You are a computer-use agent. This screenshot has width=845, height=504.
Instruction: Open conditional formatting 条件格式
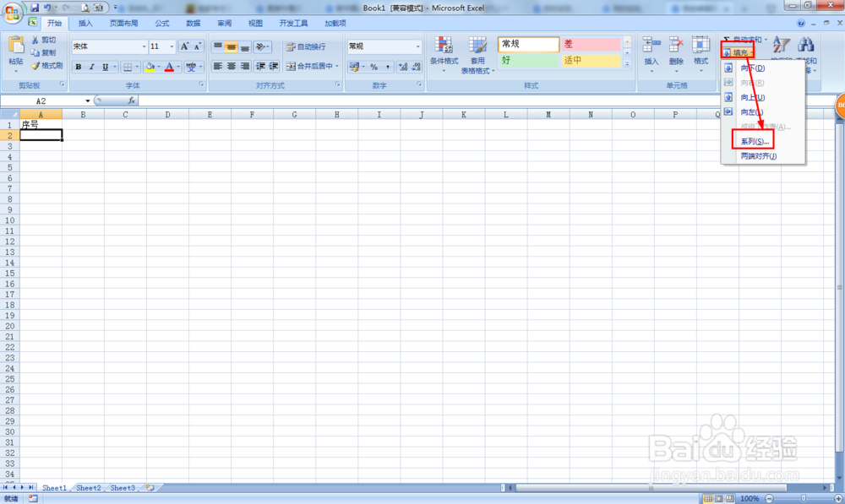click(x=444, y=54)
